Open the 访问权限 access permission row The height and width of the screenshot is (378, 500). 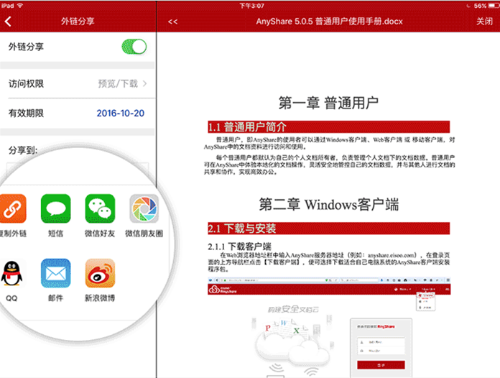tap(78, 84)
